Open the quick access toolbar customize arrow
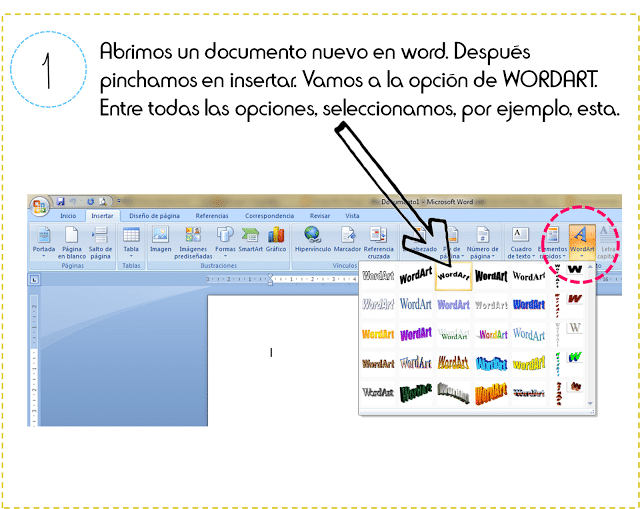This screenshot has height=509, width=640. 119,201
